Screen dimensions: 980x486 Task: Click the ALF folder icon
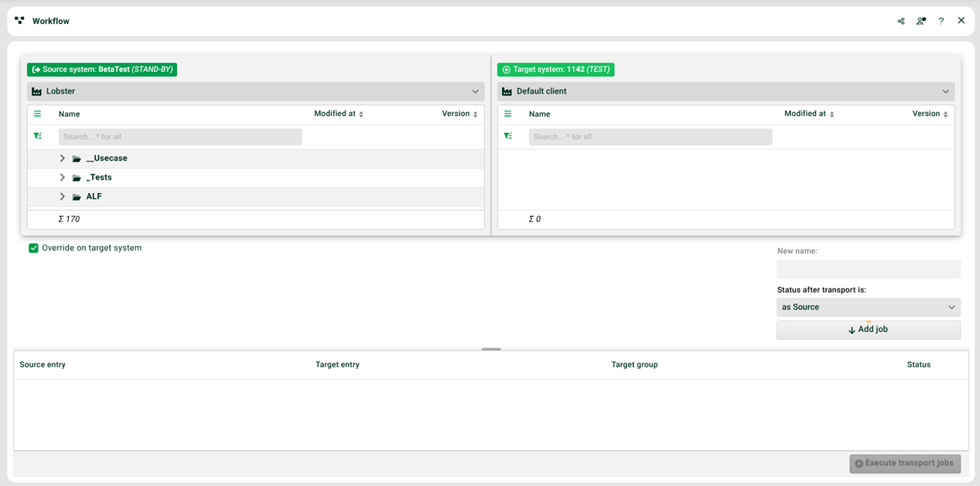pyautogui.click(x=76, y=197)
